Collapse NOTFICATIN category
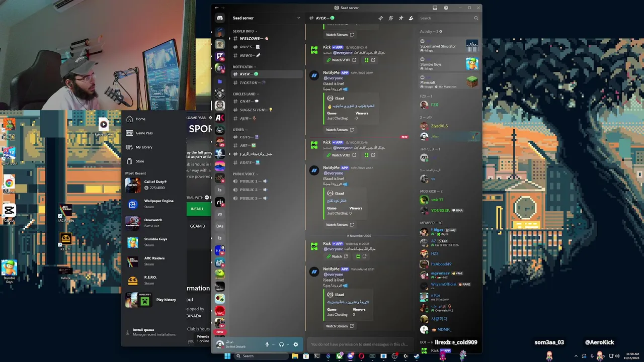Screen dimensions: 644x362 click(244, 67)
